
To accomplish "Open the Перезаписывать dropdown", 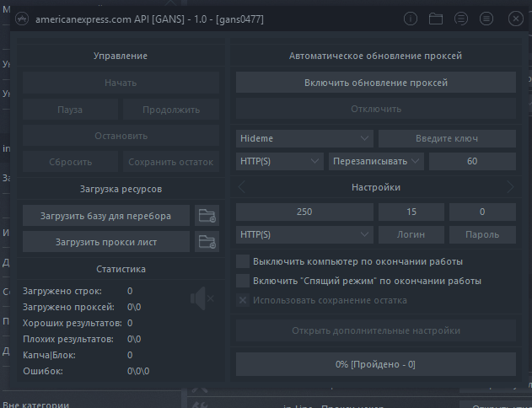I will tap(376, 161).
